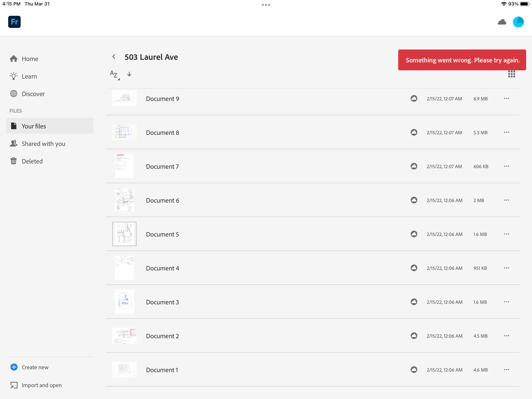532x399 pixels.
Task: Go back with the chevron arrow
Action: point(114,56)
